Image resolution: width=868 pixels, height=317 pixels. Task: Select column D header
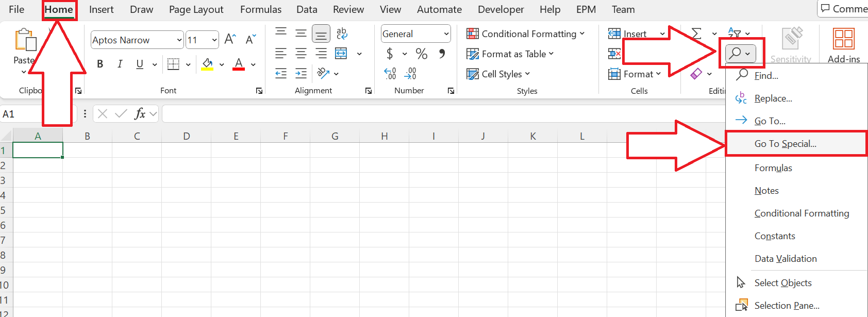[186, 136]
